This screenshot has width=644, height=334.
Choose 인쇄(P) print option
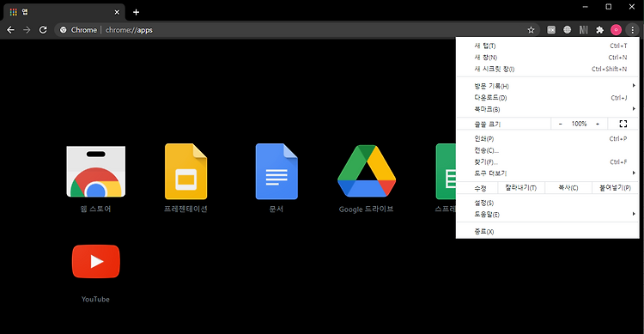click(x=548, y=139)
